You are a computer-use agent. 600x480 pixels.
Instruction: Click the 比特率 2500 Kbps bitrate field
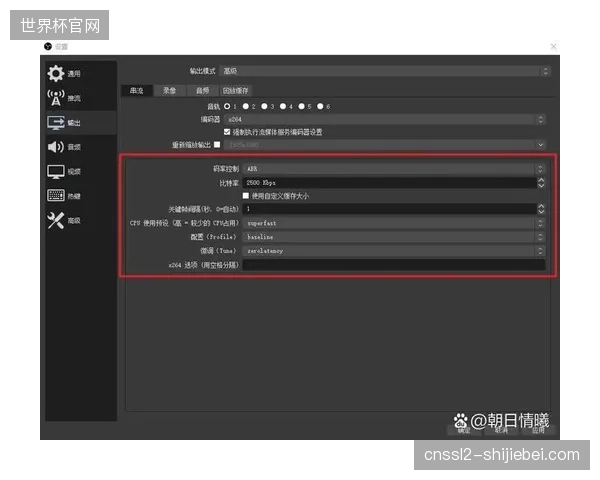pyautogui.click(x=390, y=183)
